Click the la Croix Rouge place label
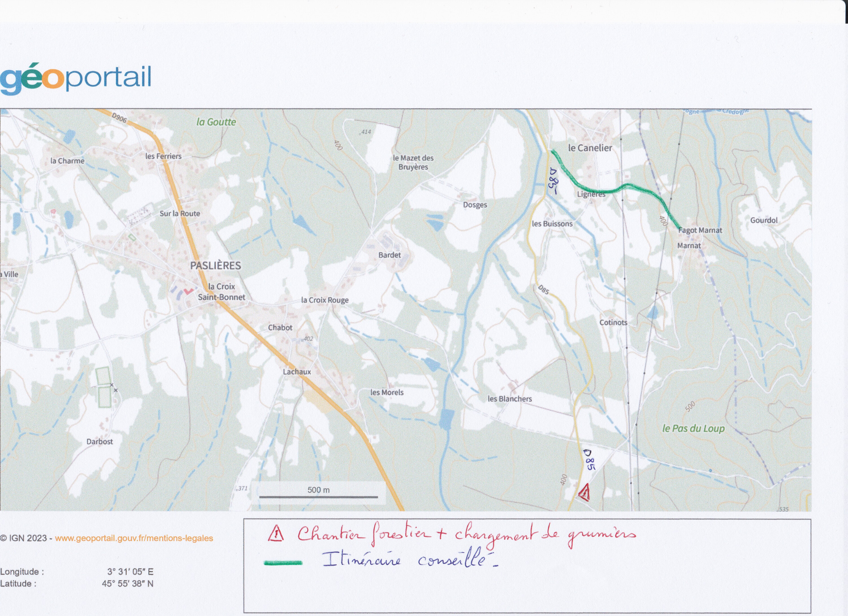This screenshot has height=616, width=848. pyautogui.click(x=325, y=300)
